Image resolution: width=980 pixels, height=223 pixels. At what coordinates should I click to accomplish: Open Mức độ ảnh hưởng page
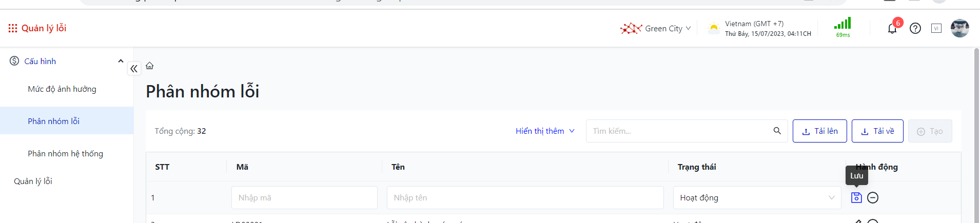(x=62, y=89)
